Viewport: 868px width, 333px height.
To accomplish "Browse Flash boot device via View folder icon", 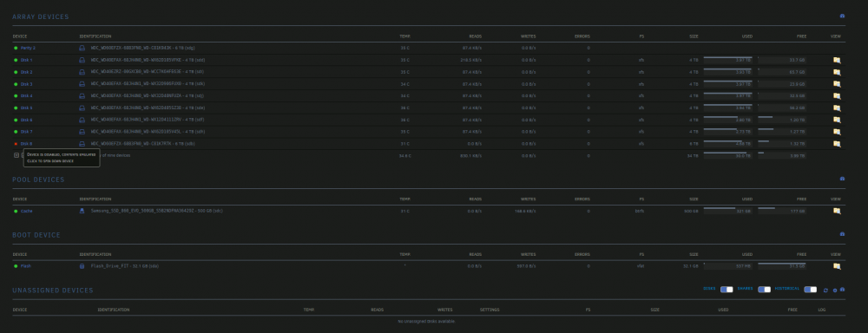I will (x=837, y=266).
